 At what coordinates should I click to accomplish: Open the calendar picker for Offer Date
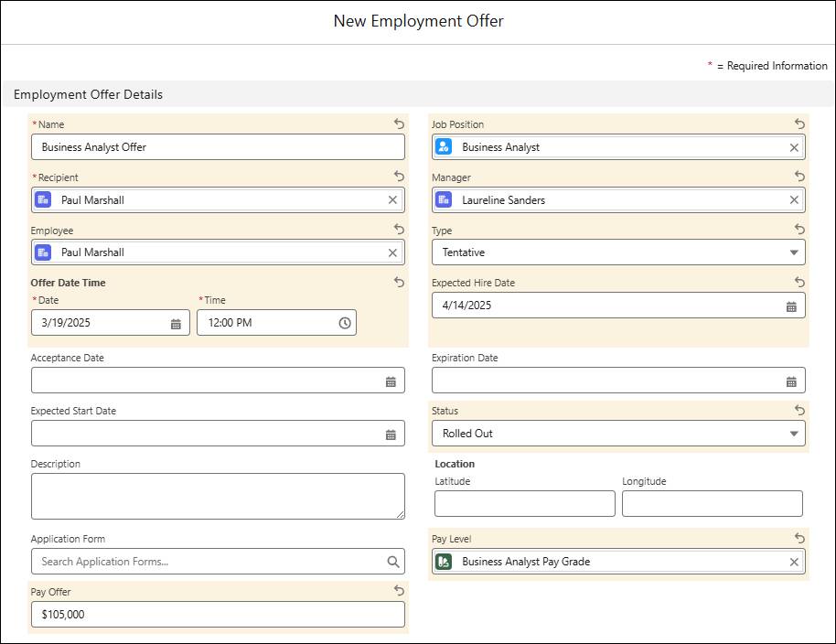click(x=177, y=322)
